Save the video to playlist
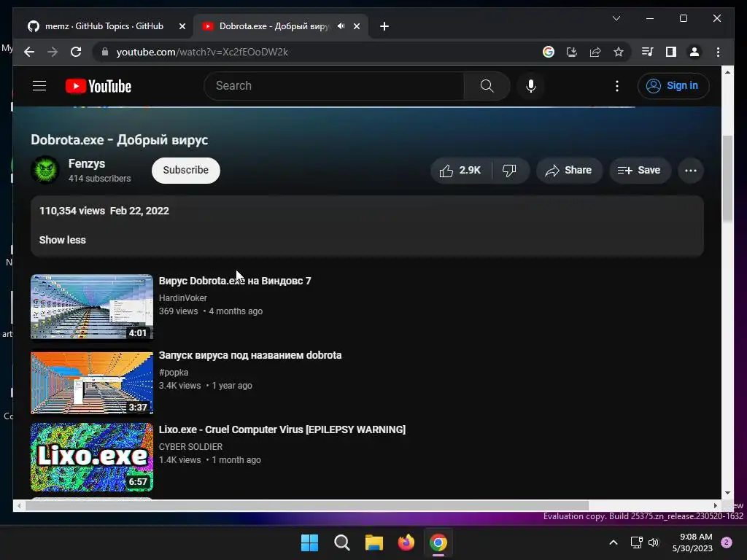 pyautogui.click(x=640, y=171)
